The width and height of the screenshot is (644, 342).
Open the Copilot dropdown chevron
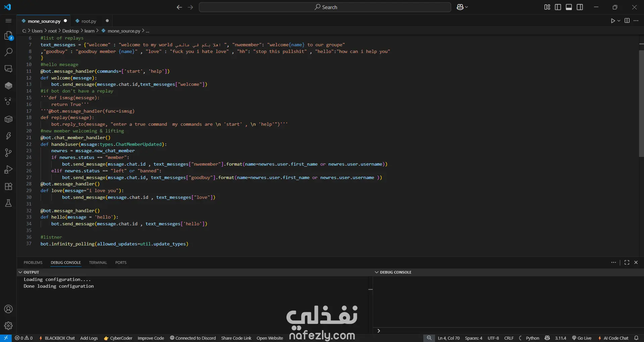466,7
